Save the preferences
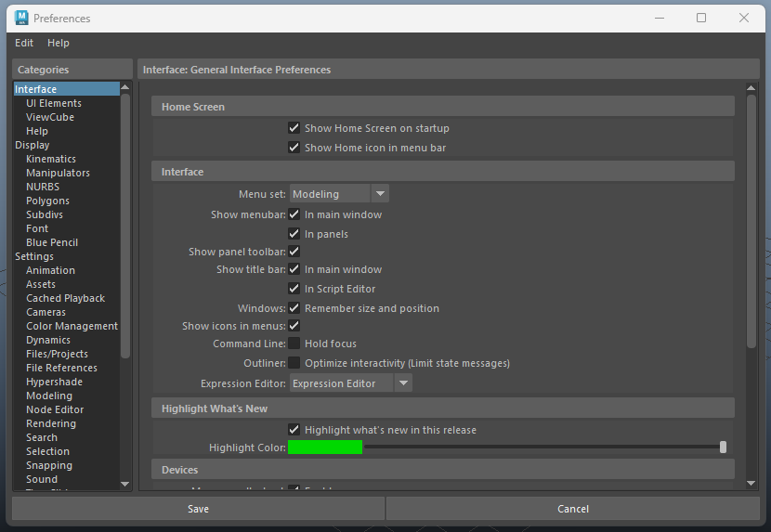This screenshot has height=532, width=771. pyautogui.click(x=198, y=509)
